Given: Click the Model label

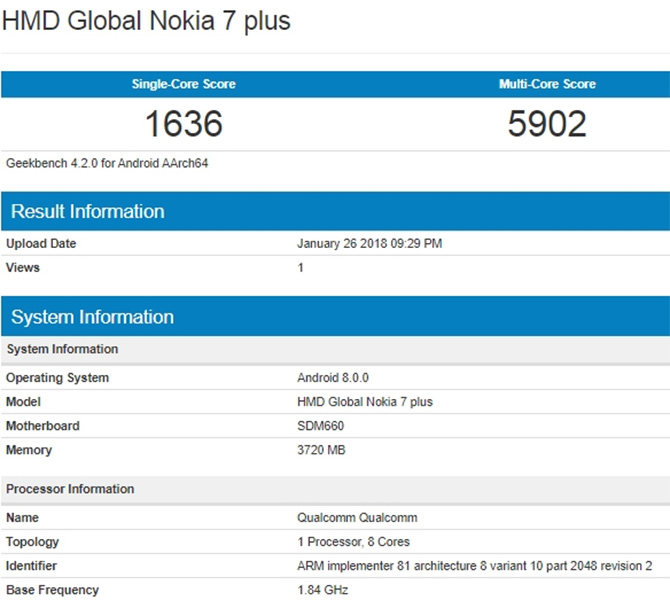Looking at the screenshot, I should tap(23, 402).
